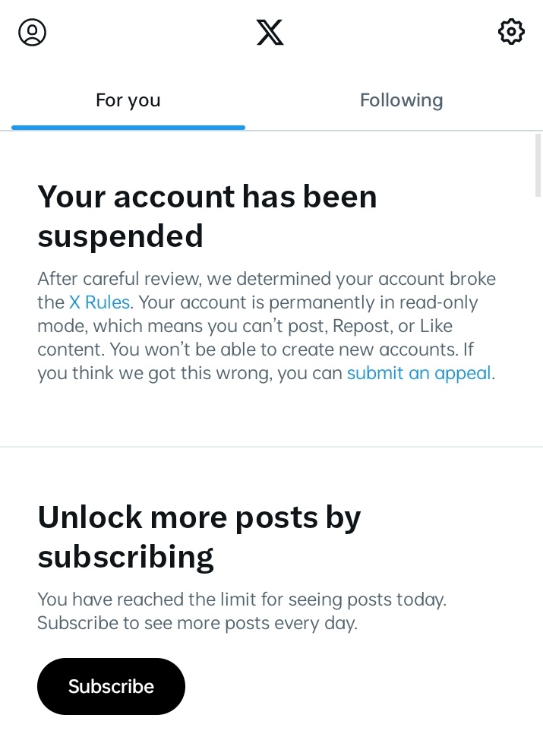Follow the submit an appeal link
The height and width of the screenshot is (756, 543).
(418, 373)
